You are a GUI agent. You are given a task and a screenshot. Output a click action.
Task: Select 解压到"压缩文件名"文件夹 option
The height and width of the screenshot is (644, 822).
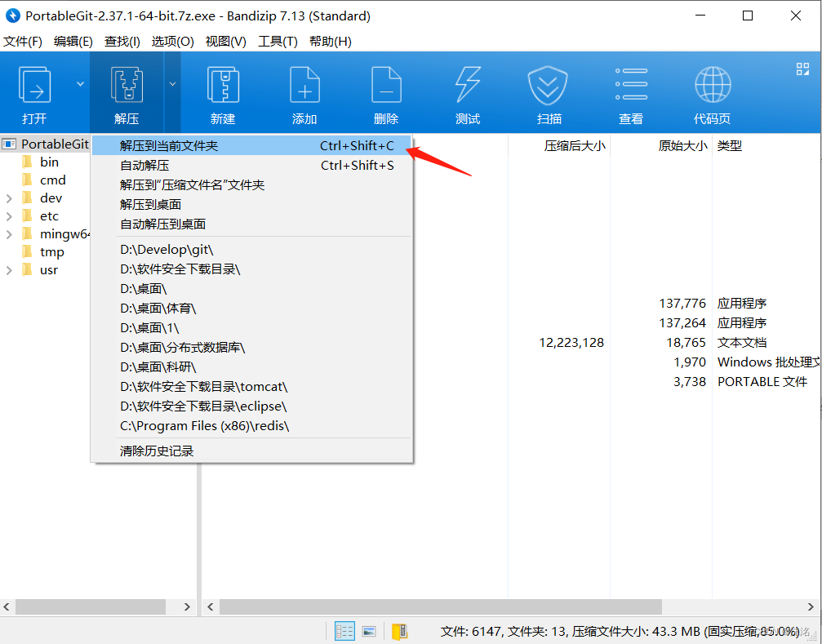point(251,185)
